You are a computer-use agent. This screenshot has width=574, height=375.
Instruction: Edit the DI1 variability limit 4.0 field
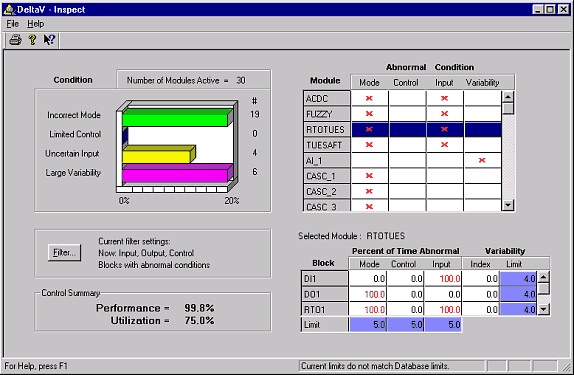click(x=518, y=279)
